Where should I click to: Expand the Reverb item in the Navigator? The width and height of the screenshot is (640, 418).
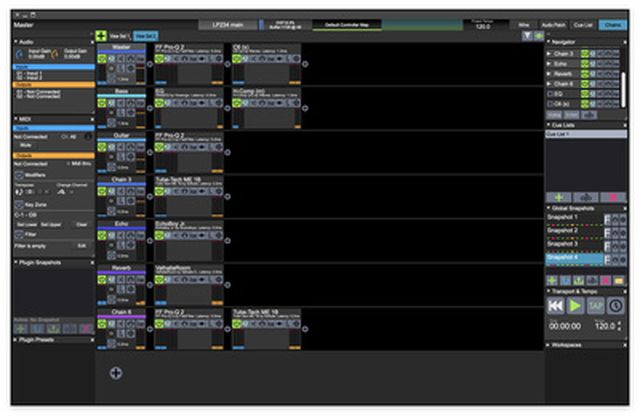[549, 74]
